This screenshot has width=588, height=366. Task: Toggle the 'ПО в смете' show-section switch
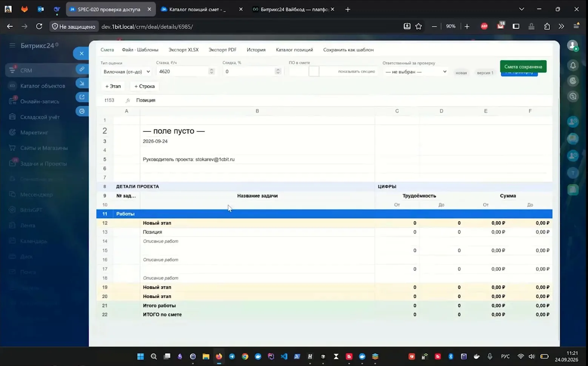click(314, 71)
